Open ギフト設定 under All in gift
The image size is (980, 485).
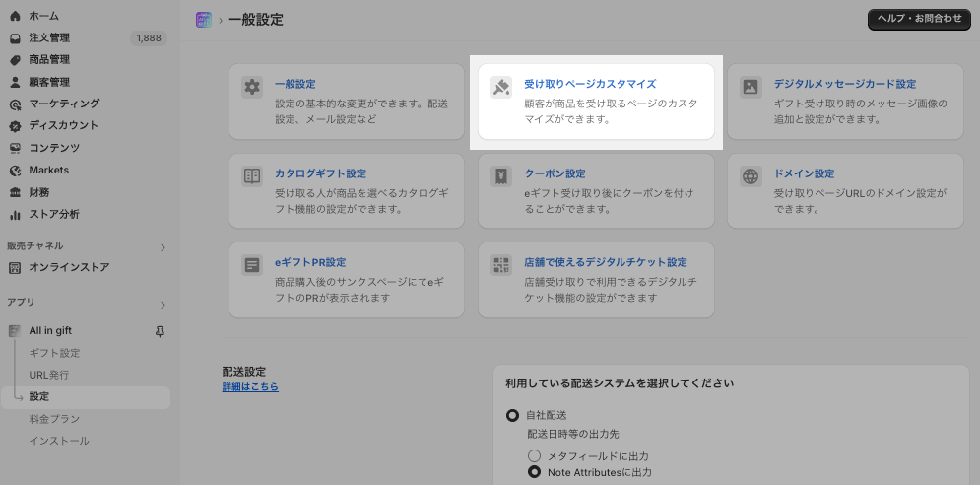click(54, 353)
